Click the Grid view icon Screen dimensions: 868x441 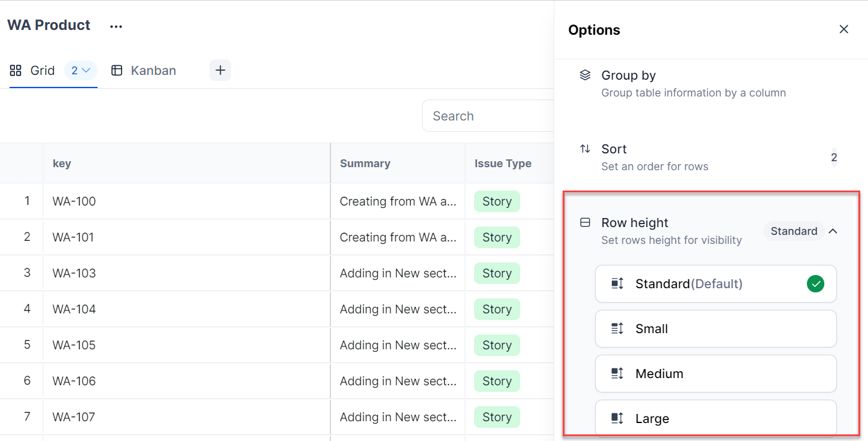16,71
